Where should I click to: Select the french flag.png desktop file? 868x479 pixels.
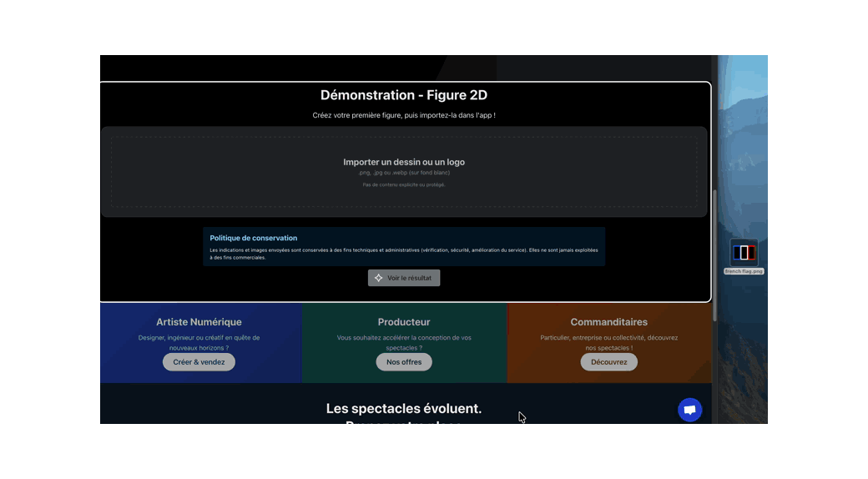pos(744,254)
